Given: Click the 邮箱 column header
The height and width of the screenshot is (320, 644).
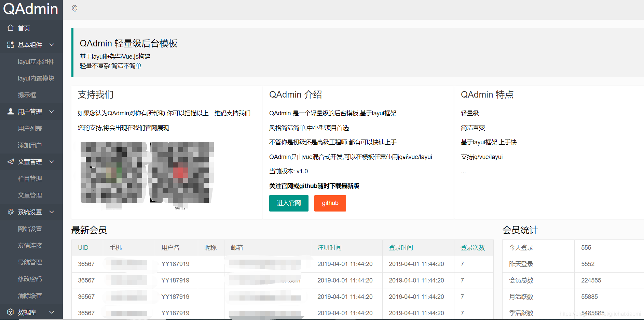Looking at the screenshot, I should (237, 248).
